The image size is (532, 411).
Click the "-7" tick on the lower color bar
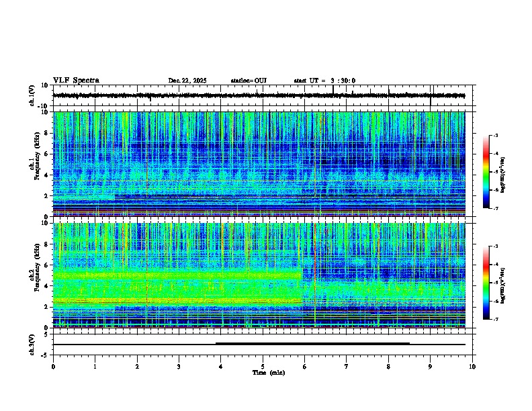click(x=495, y=319)
